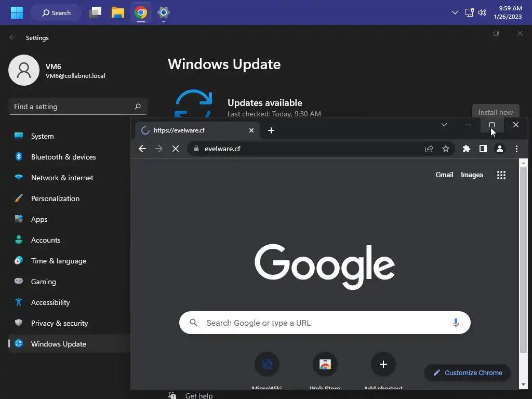Open the clock showing 9:59 AM
The height and width of the screenshot is (399, 532).
(x=508, y=12)
